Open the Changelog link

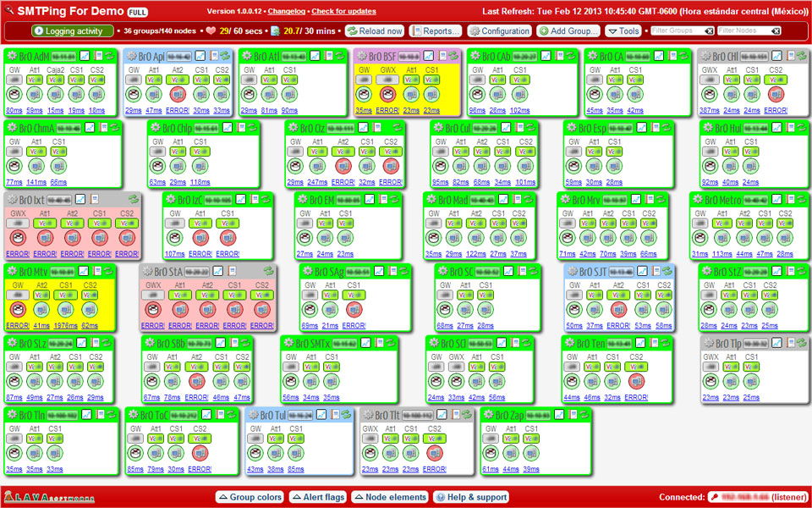[286, 12]
